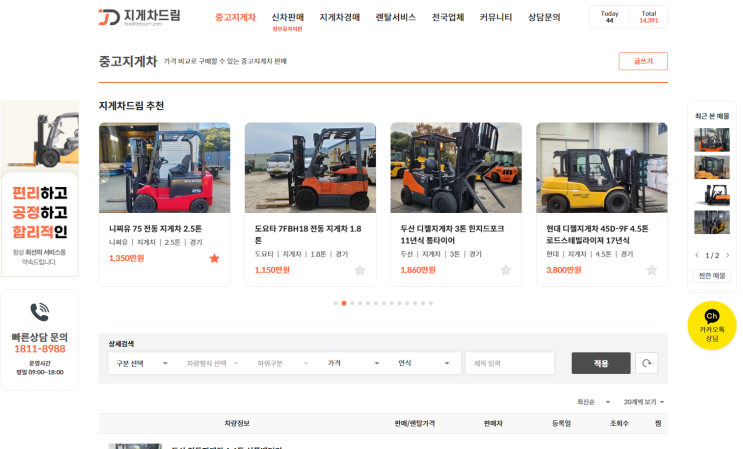Image resolution: width=743 pixels, height=449 pixels.
Task: Click the 카카오톡 상담 button
Action: (x=712, y=325)
